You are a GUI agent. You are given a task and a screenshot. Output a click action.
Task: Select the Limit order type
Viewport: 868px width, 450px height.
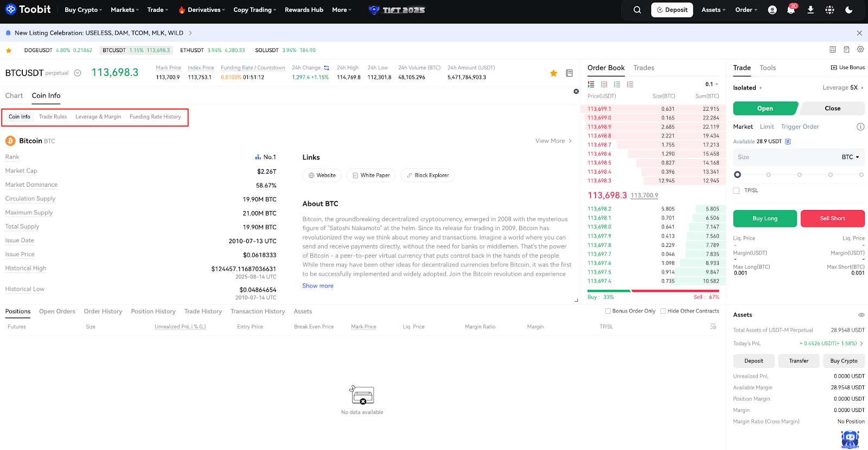point(767,126)
